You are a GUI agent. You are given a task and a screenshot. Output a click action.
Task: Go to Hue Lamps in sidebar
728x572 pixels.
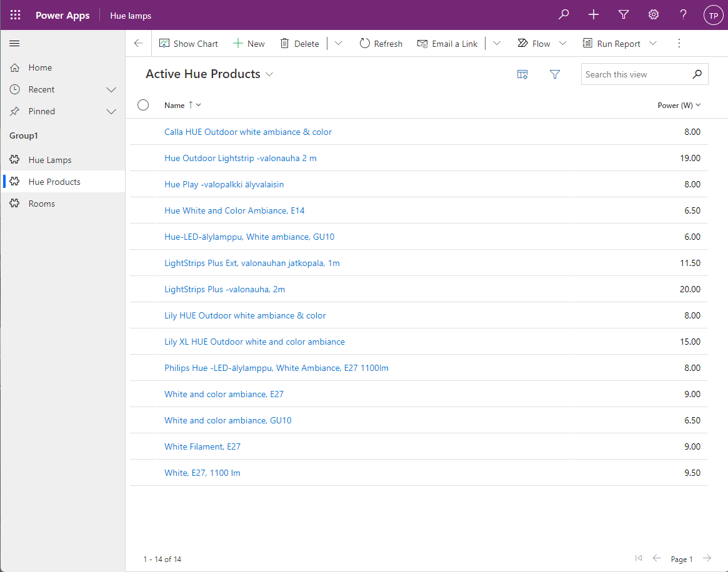pos(50,160)
